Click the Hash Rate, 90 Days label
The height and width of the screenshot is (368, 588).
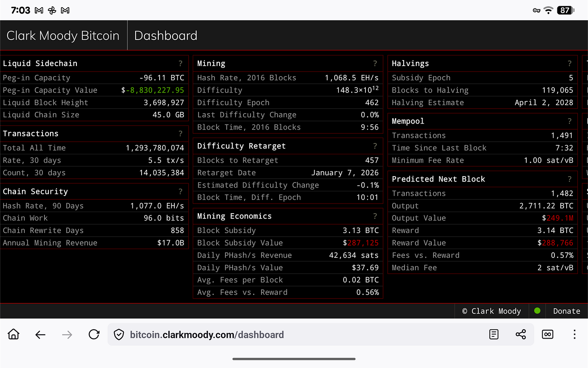click(x=43, y=206)
